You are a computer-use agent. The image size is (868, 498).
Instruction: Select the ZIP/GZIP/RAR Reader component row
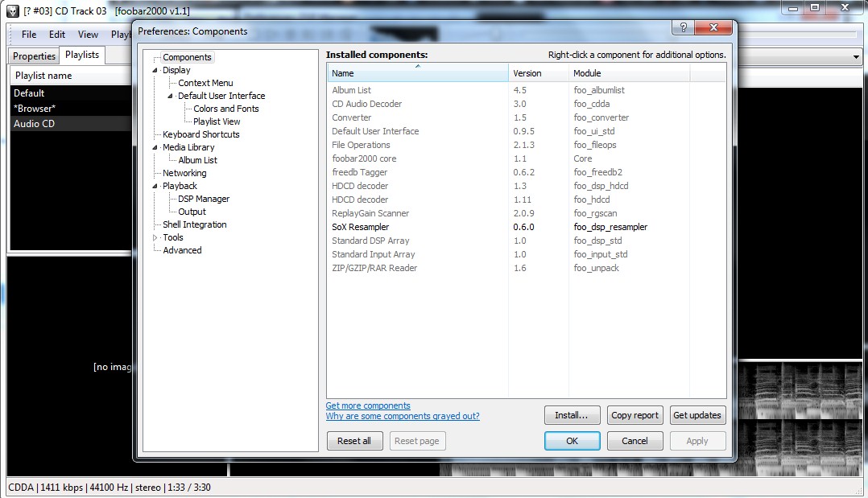526,268
